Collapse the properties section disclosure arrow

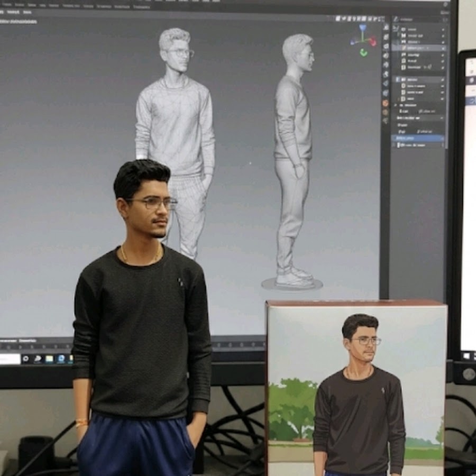[x=396, y=105]
